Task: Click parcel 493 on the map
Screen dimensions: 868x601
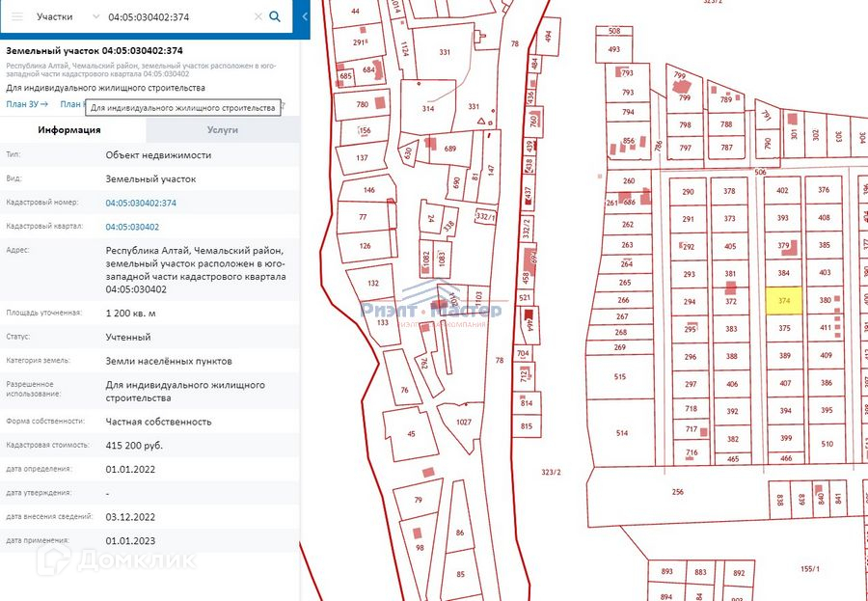Action: pos(614,49)
